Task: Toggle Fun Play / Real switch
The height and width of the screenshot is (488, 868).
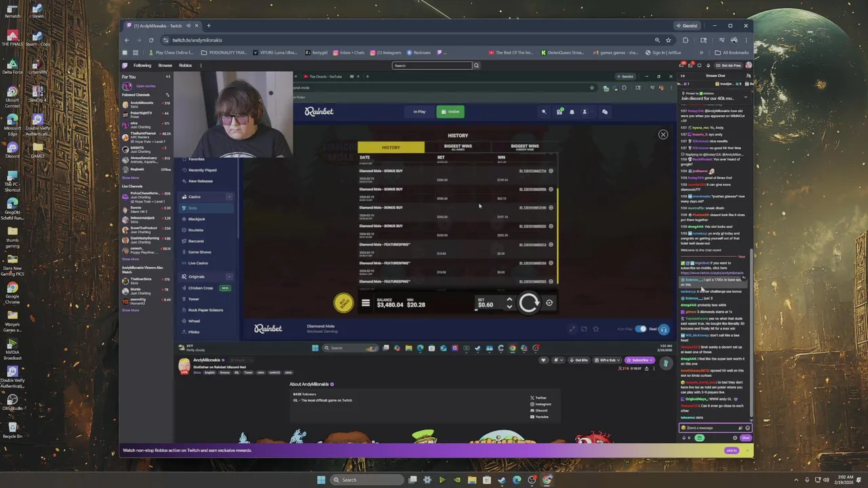Action: (x=641, y=329)
